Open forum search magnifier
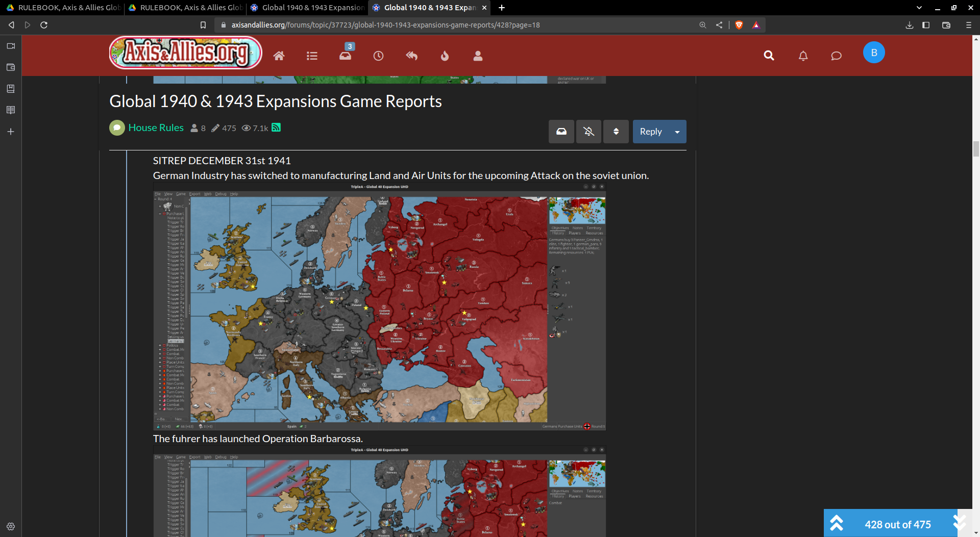The height and width of the screenshot is (537, 980). pyautogui.click(x=769, y=56)
